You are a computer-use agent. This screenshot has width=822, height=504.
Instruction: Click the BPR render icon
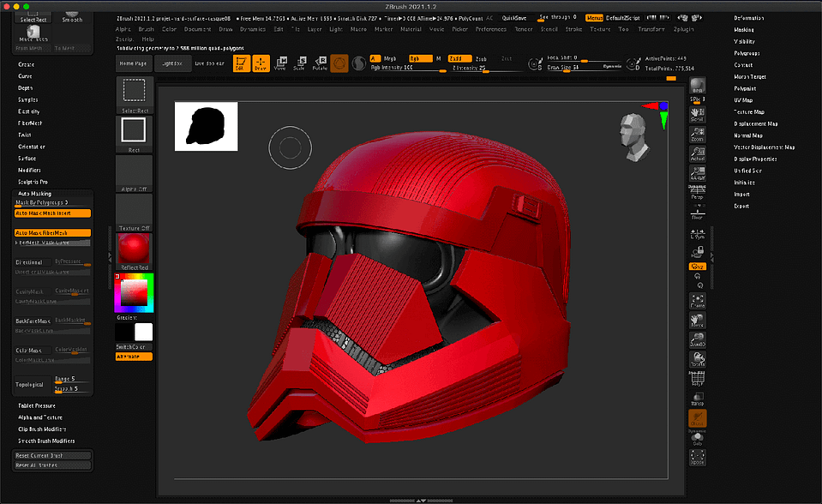(697, 86)
